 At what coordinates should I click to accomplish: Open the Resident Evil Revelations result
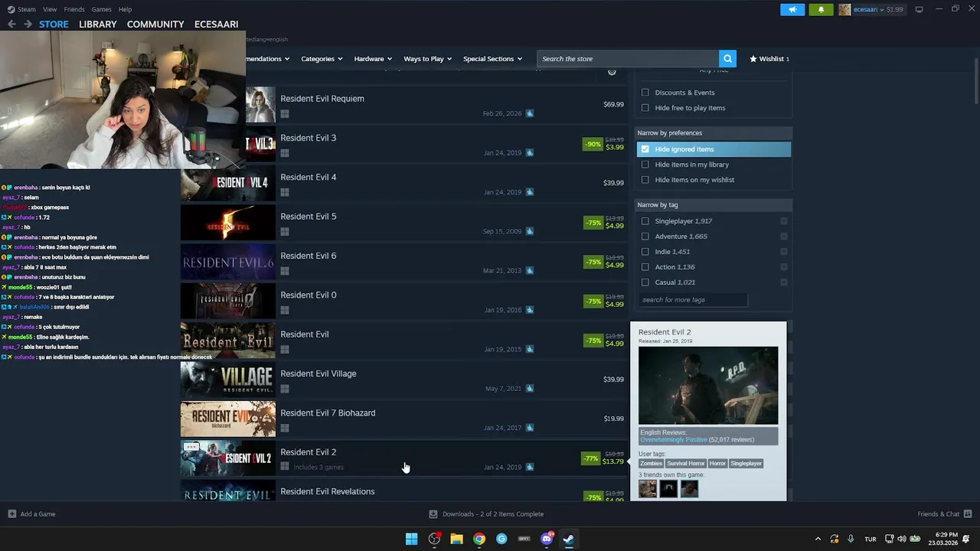[x=404, y=491]
